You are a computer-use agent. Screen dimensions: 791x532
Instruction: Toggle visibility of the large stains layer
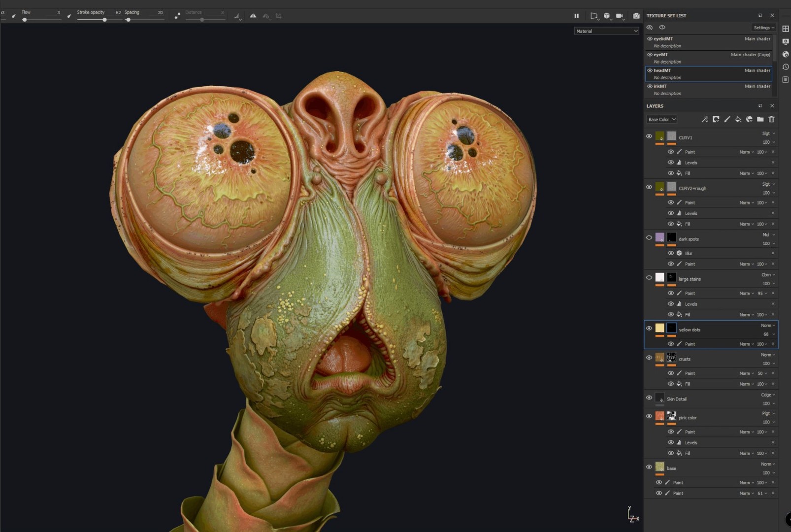(x=649, y=277)
